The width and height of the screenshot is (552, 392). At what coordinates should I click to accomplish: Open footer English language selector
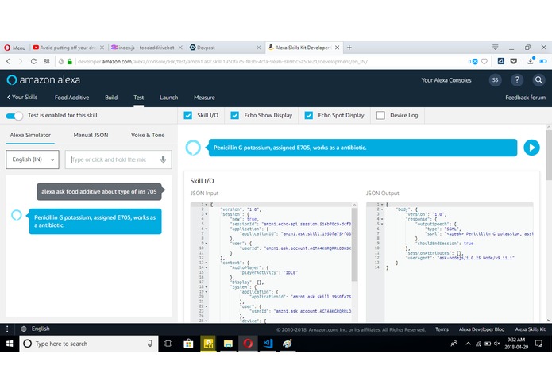tap(35, 329)
